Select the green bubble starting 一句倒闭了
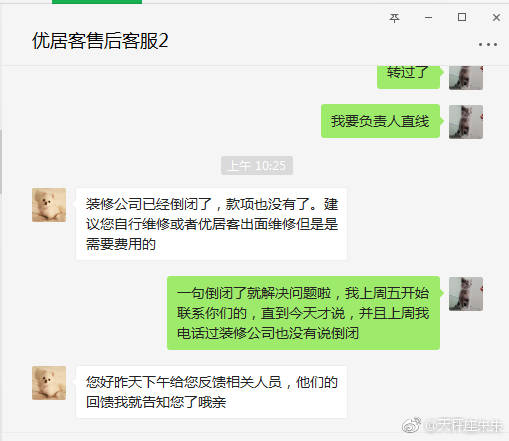 [303, 313]
